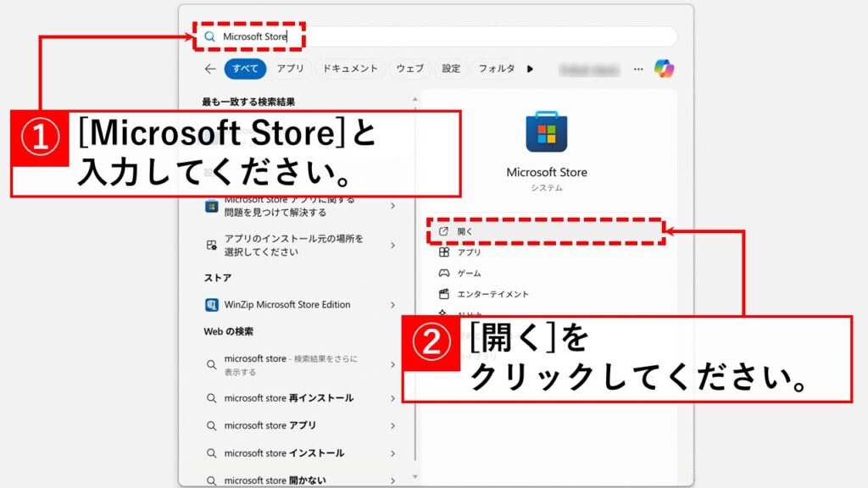The width and height of the screenshot is (868, 488).
Task: Expand chevron for 問題を見つけて解決する result
Action: pyautogui.click(x=393, y=206)
